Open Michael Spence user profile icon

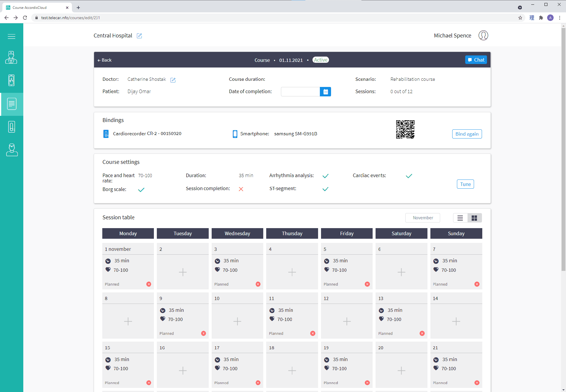(x=483, y=35)
